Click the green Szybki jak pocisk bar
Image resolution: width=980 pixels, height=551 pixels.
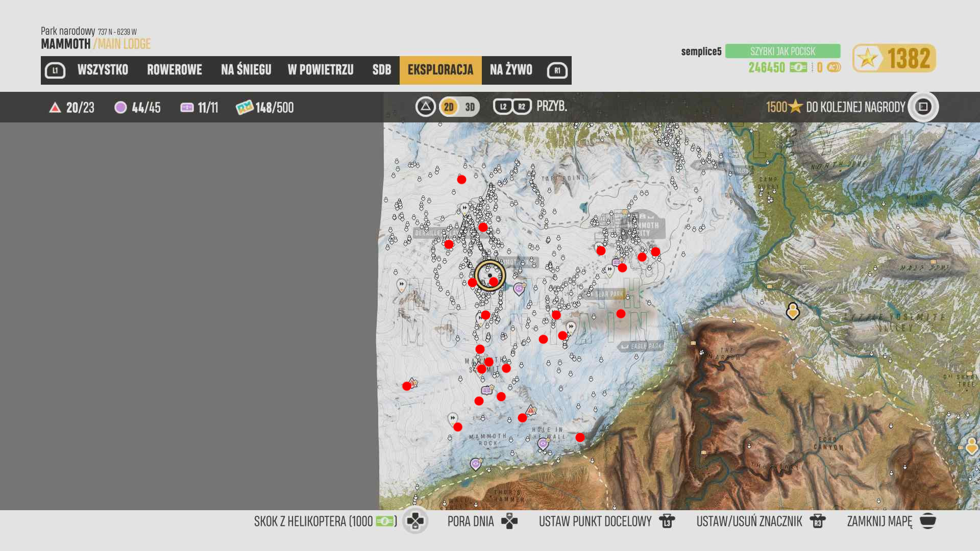click(782, 51)
